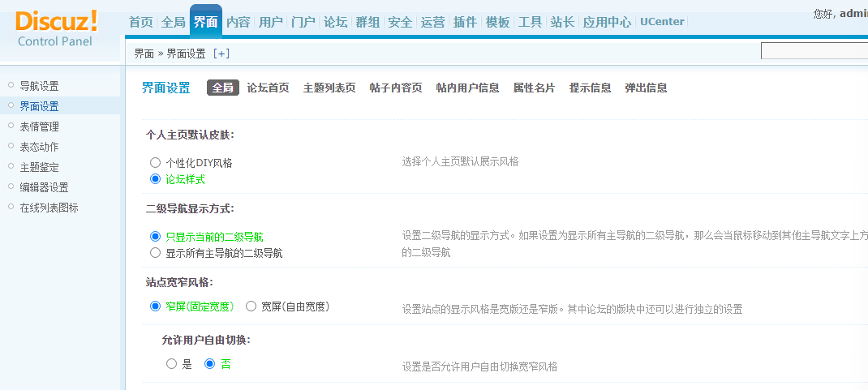Image resolution: width=868 pixels, height=390 pixels.
Task: Select 个性化DIY风格 radio button
Action: pyautogui.click(x=156, y=162)
